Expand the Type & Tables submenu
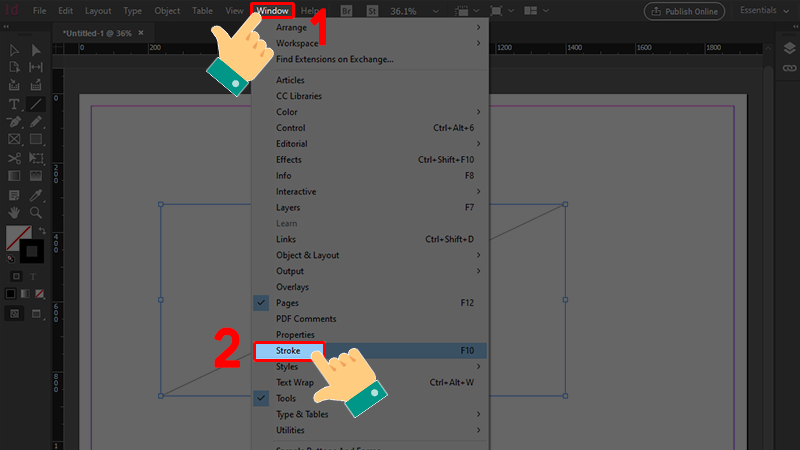This screenshot has width=800, height=450. pos(370,414)
